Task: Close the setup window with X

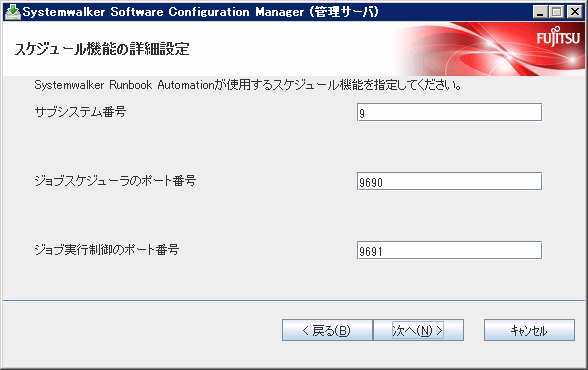Action: click(574, 12)
